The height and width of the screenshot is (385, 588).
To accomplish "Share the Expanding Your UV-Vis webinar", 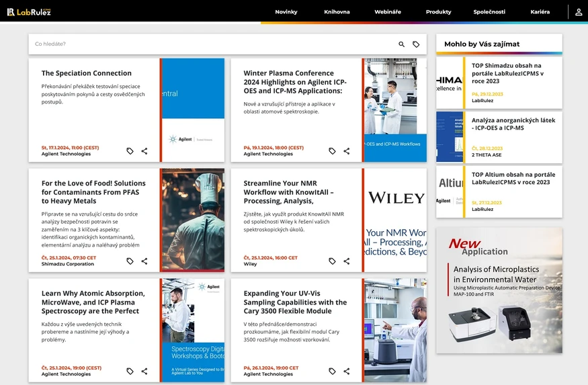I will 347,371.
